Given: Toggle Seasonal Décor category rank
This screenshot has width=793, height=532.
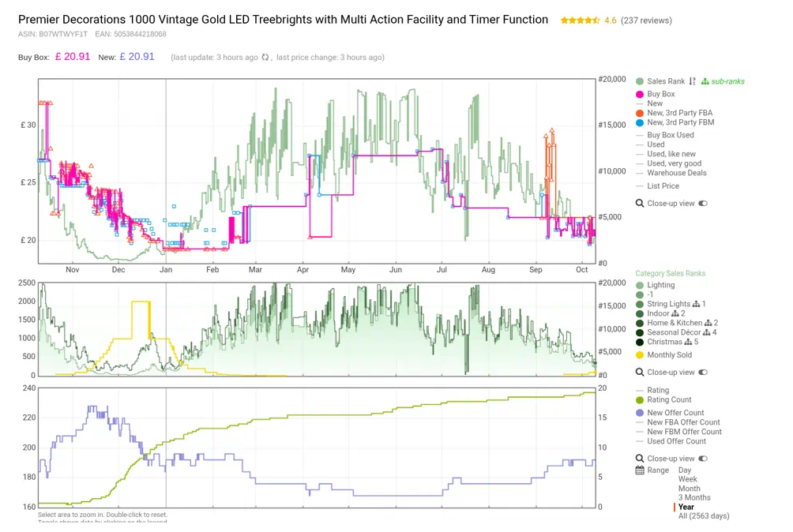Looking at the screenshot, I should [668, 332].
